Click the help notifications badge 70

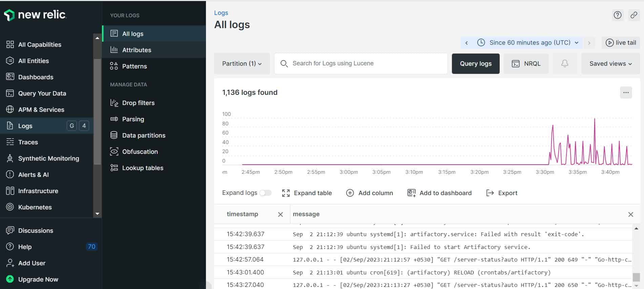pyautogui.click(x=91, y=247)
